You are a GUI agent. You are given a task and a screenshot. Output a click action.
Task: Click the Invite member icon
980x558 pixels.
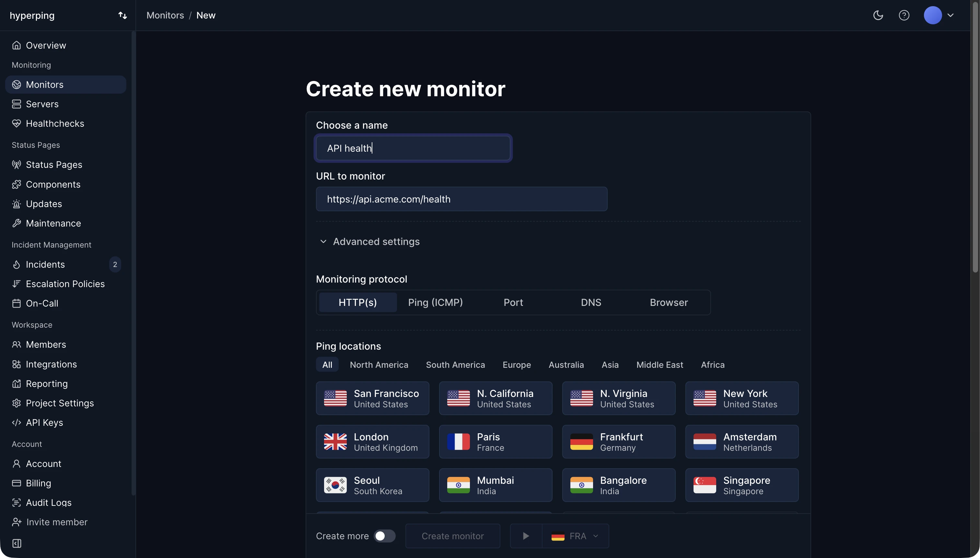coord(17,522)
